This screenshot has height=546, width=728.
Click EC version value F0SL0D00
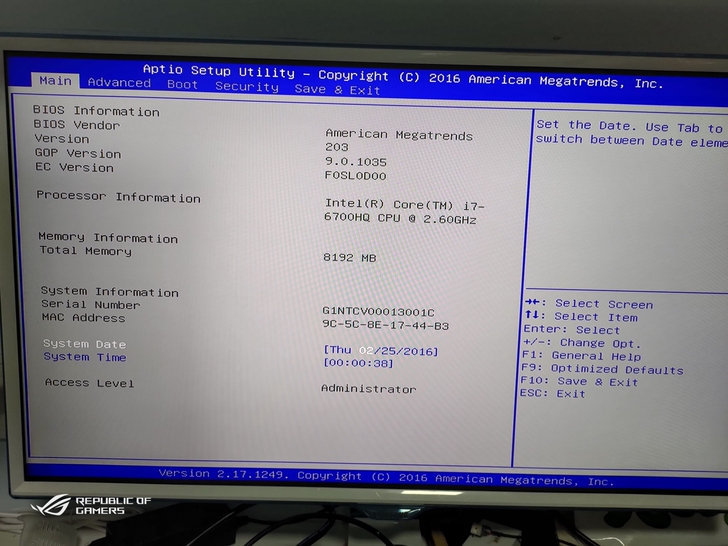click(356, 176)
